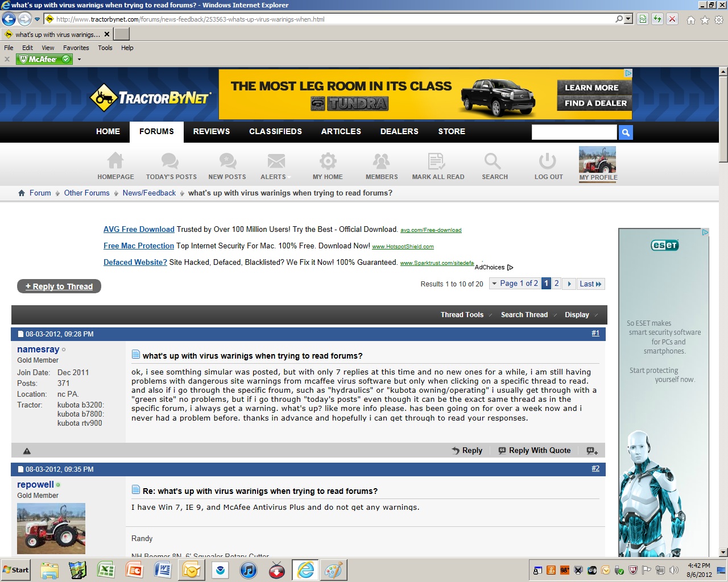728x582 pixels.
Task: Expand the McAfee toolbar dropdown arrow
Action: coord(79,59)
